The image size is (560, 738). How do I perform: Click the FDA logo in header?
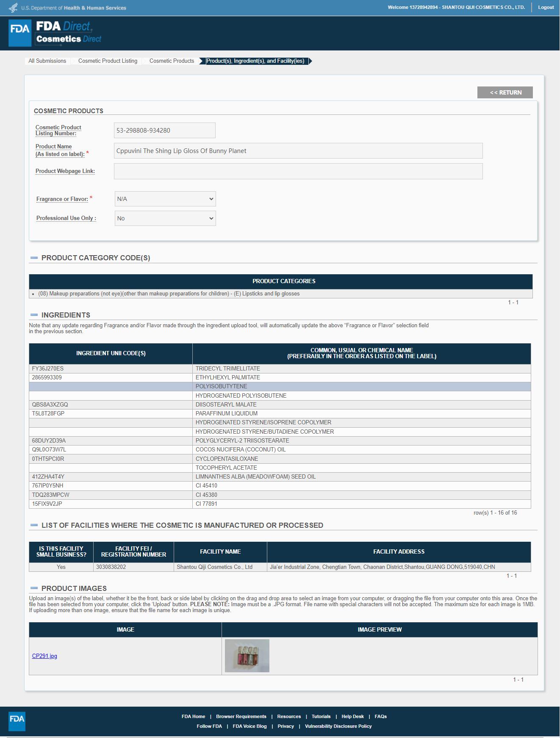[20, 33]
